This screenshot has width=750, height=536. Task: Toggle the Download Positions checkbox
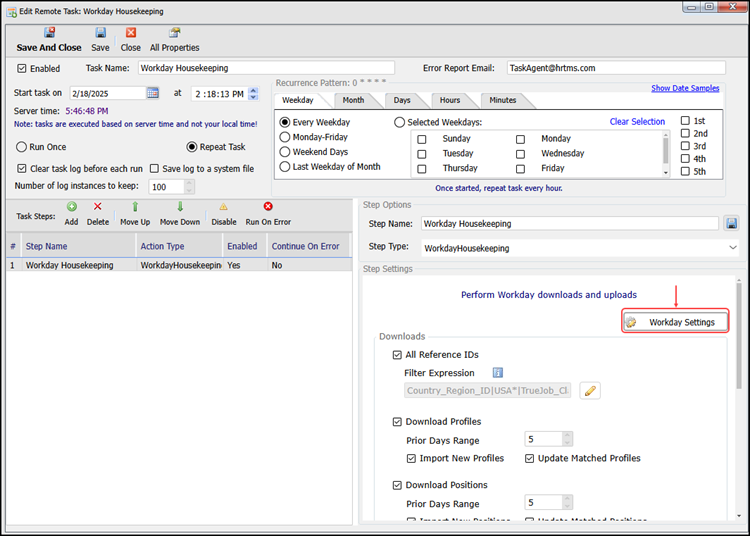[397, 485]
